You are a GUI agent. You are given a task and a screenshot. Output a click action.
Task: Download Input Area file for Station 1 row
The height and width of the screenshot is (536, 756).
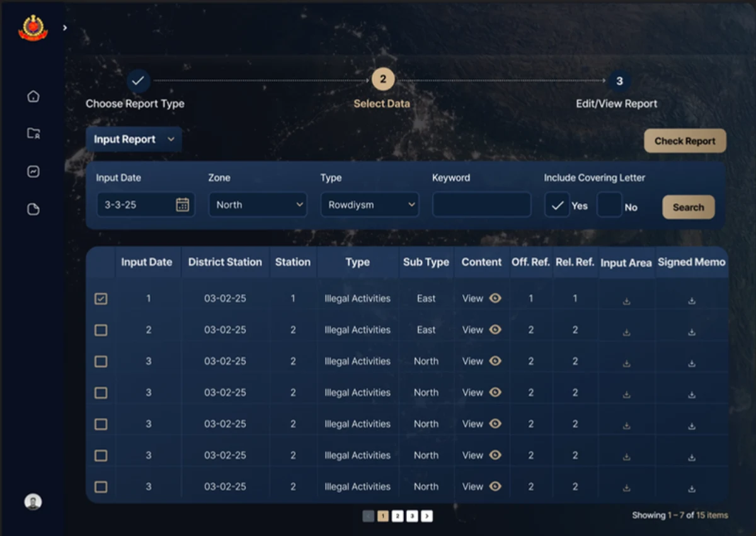click(626, 300)
